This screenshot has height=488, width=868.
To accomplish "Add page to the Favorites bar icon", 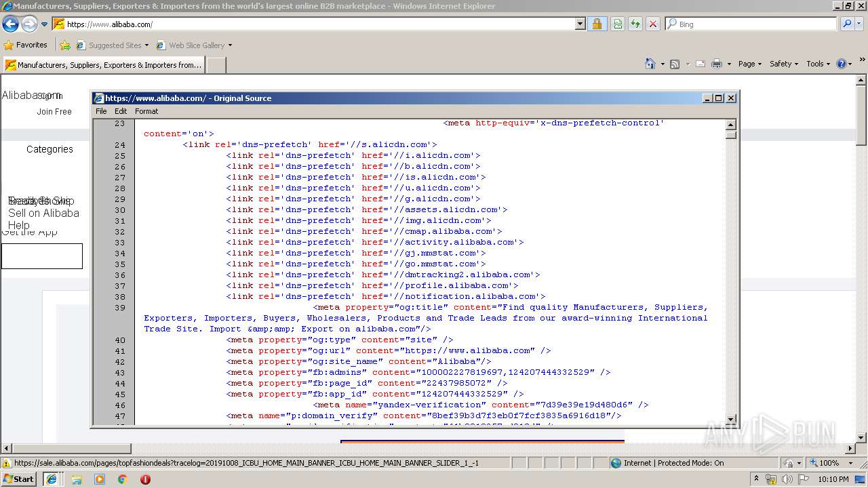I will point(64,45).
